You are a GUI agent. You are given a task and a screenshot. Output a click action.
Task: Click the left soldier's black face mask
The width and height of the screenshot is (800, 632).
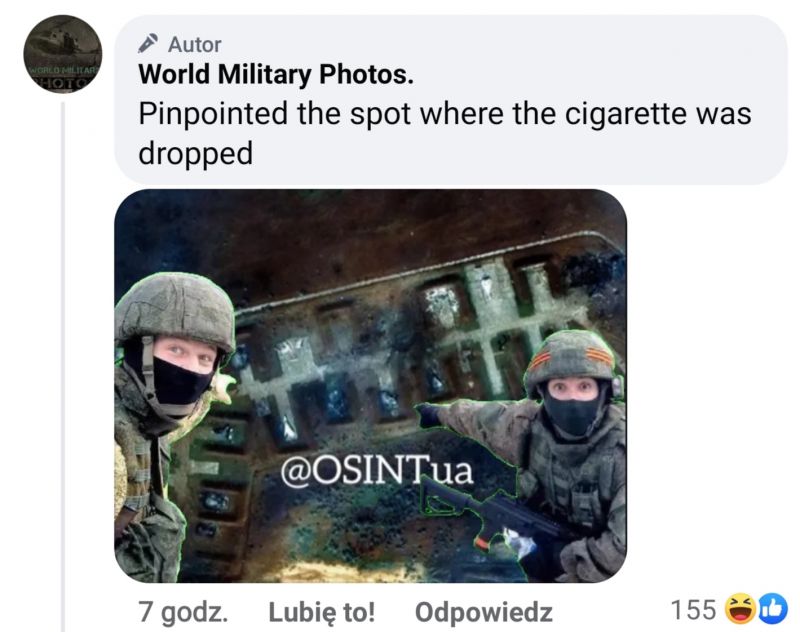pyautogui.click(x=180, y=382)
